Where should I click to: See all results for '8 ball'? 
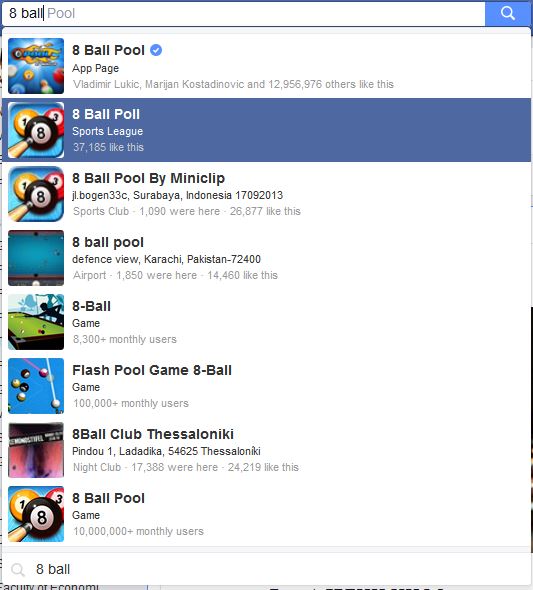[x=266, y=569]
